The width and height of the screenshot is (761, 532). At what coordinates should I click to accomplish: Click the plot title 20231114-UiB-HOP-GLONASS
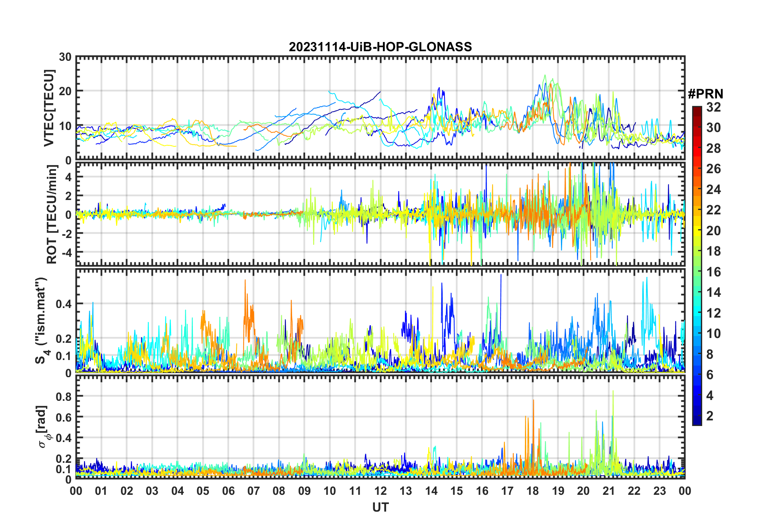(380, 47)
